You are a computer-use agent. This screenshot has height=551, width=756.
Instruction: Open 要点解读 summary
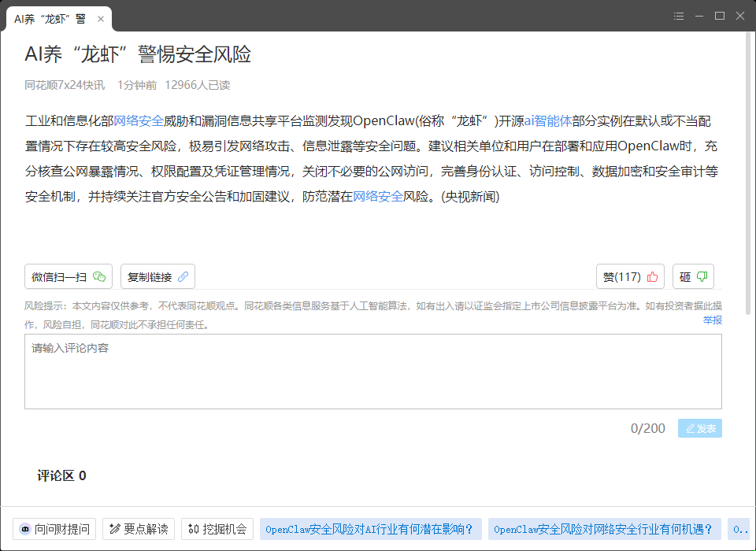(x=139, y=529)
